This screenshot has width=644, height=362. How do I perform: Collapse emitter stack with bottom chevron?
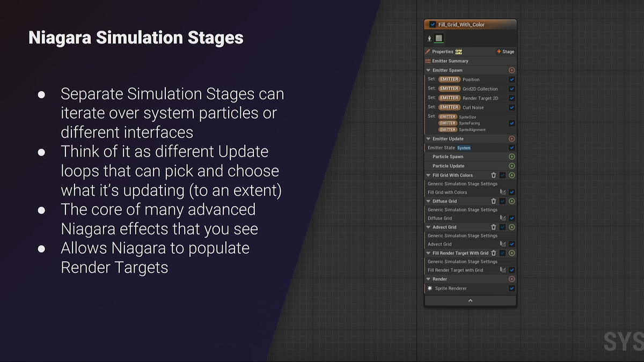point(470,301)
